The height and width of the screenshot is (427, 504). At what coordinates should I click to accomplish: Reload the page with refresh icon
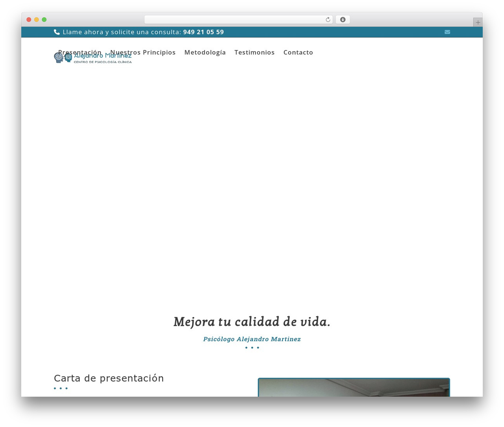pyautogui.click(x=328, y=20)
